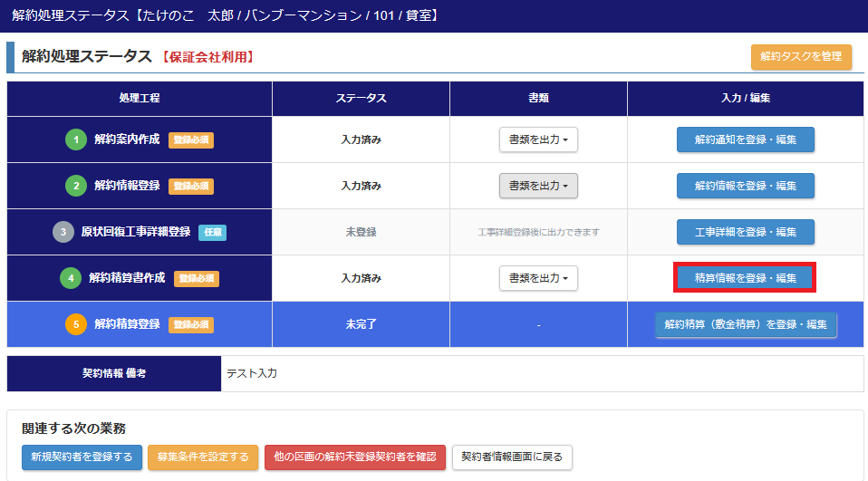This screenshot has height=481, width=868.
Task: Click 書類 column header
Action: [538, 98]
